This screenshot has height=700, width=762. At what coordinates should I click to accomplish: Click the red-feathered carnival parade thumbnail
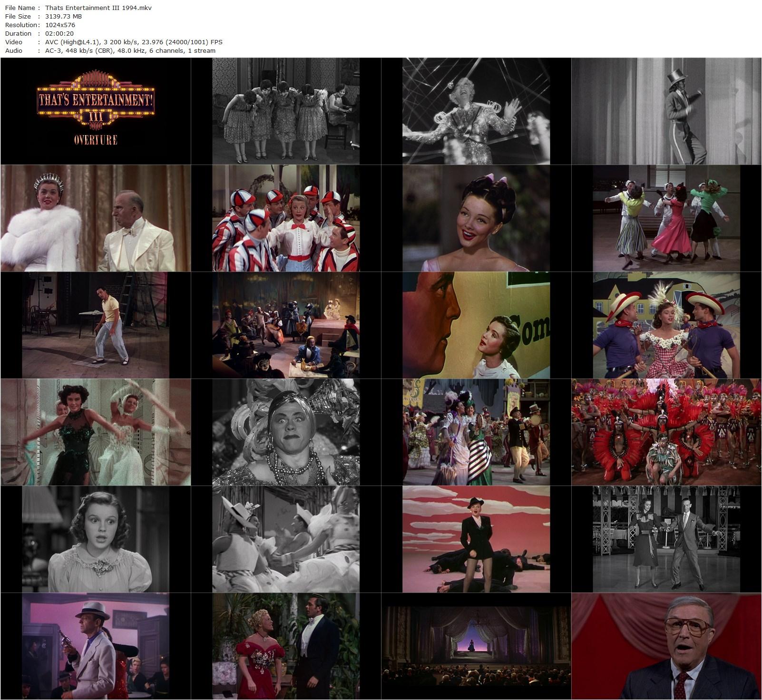(666, 430)
